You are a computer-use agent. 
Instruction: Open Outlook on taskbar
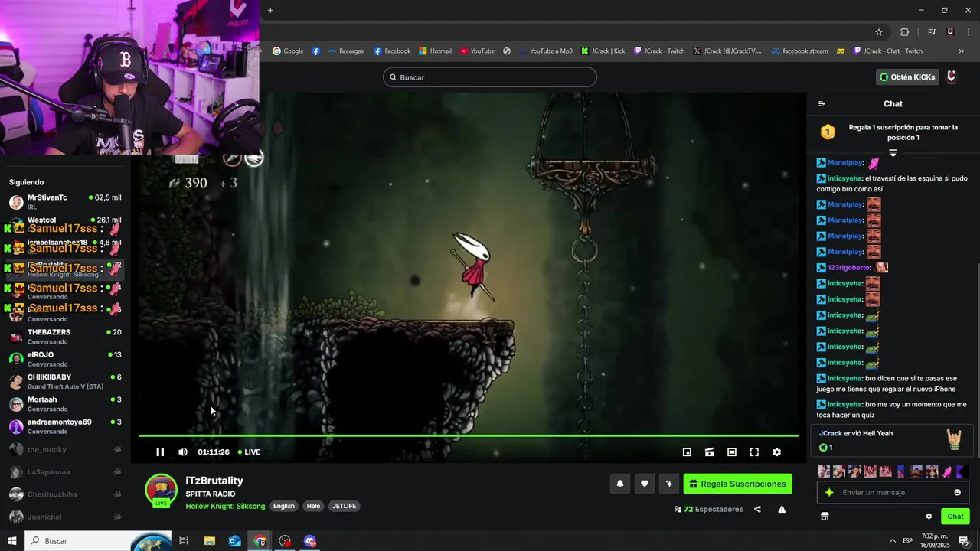234,541
